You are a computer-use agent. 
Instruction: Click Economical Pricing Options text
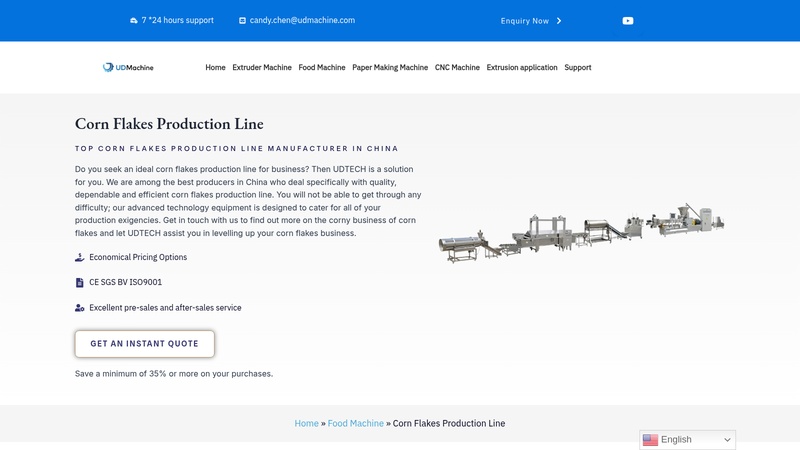pos(138,257)
